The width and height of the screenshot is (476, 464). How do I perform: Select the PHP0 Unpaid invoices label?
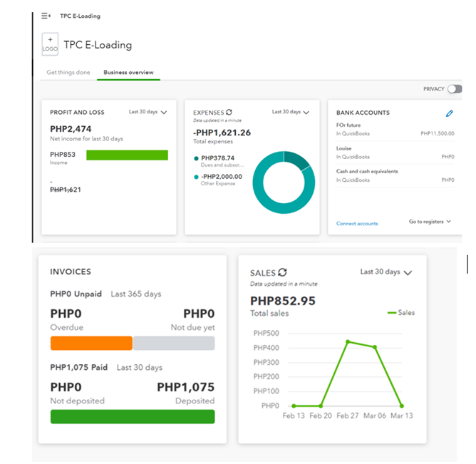click(76, 294)
